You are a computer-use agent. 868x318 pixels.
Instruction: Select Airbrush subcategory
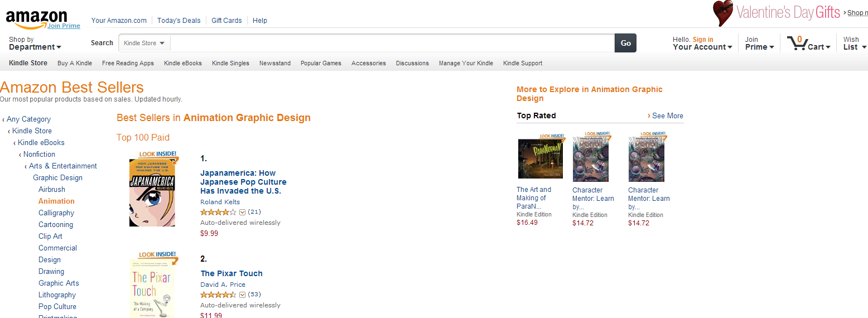point(52,190)
